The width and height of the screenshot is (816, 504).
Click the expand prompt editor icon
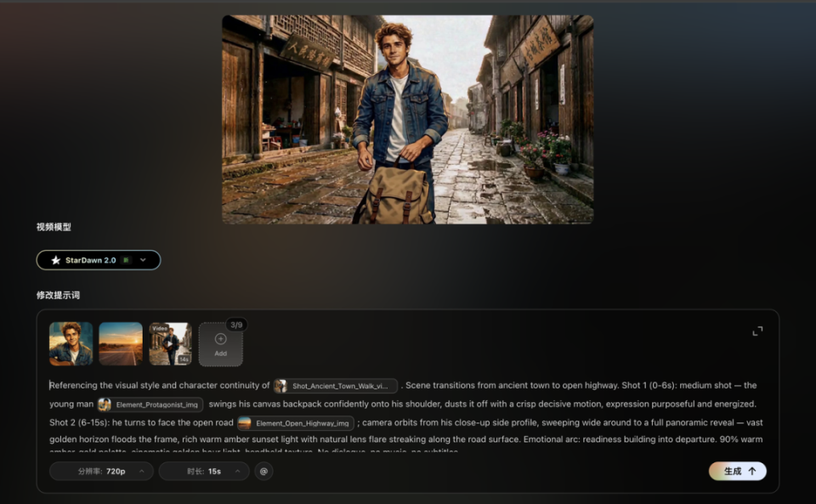(x=757, y=331)
